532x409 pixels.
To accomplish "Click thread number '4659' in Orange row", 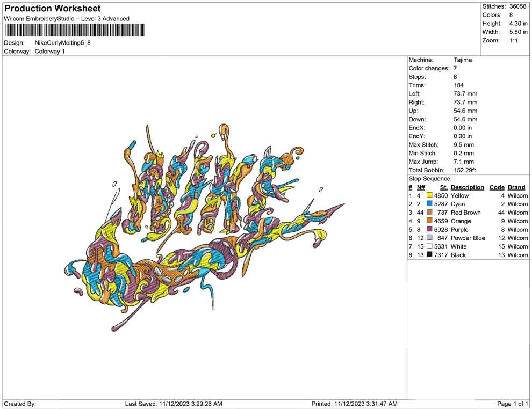I will [441, 221].
